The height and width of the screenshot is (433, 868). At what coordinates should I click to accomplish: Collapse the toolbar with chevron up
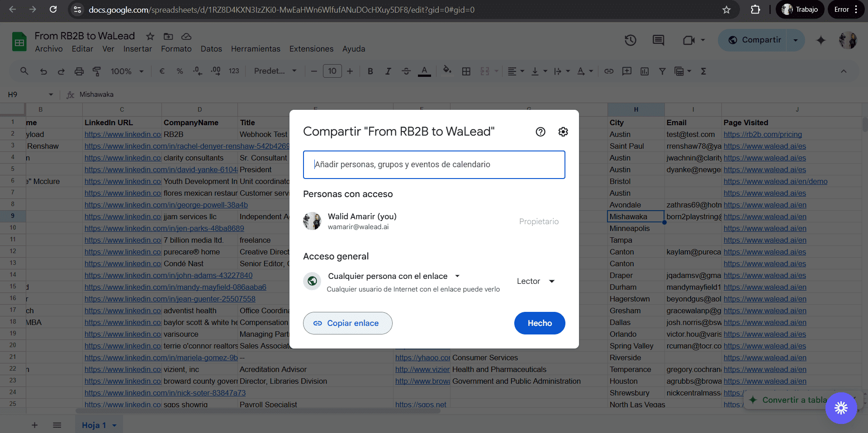click(x=844, y=71)
